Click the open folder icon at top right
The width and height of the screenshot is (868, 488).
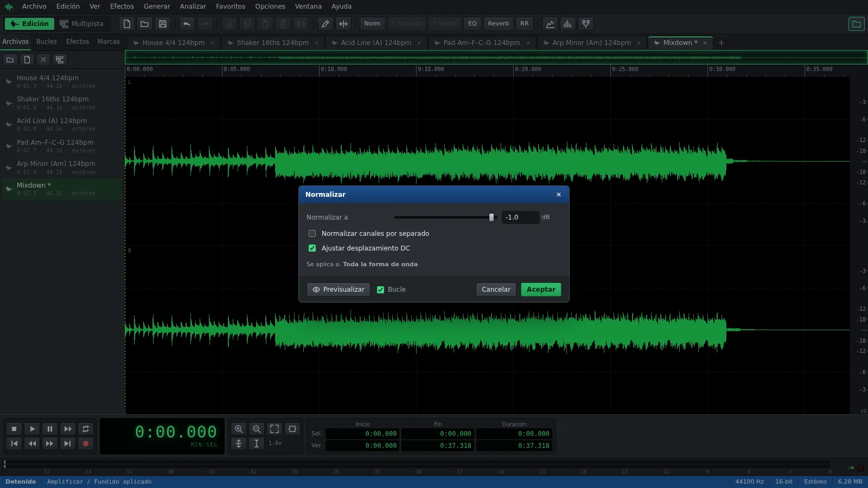click(857, 24)
